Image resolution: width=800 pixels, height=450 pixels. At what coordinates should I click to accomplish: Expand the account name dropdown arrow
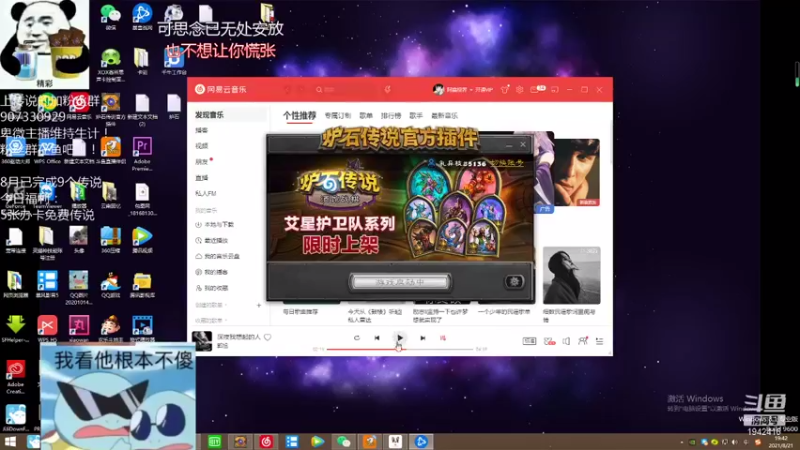point(471,90)
